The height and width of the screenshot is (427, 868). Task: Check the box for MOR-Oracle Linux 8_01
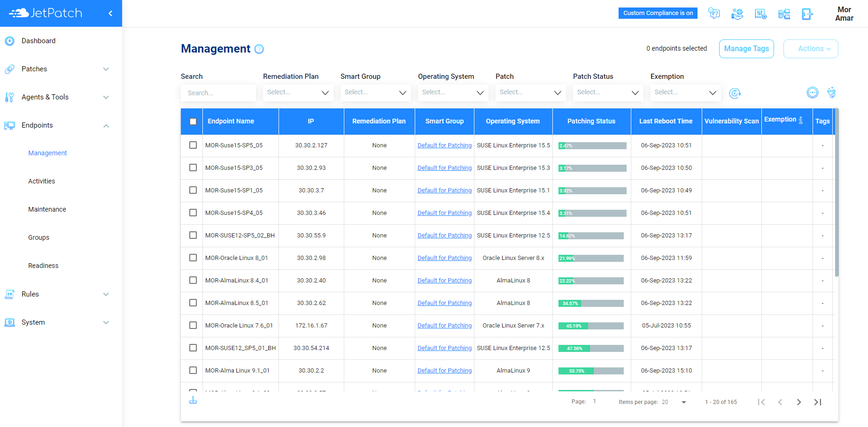(193, 258)
